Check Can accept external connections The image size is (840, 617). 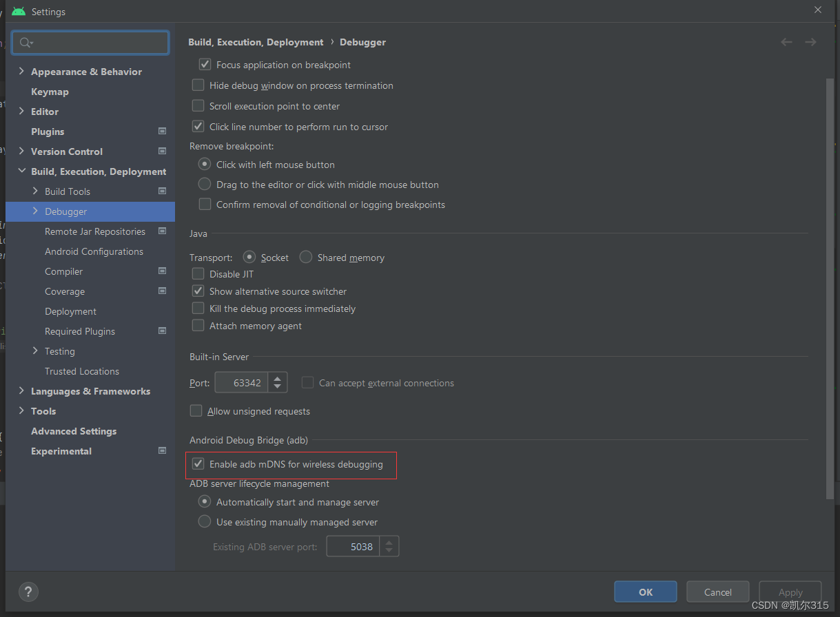click(307, 382)
